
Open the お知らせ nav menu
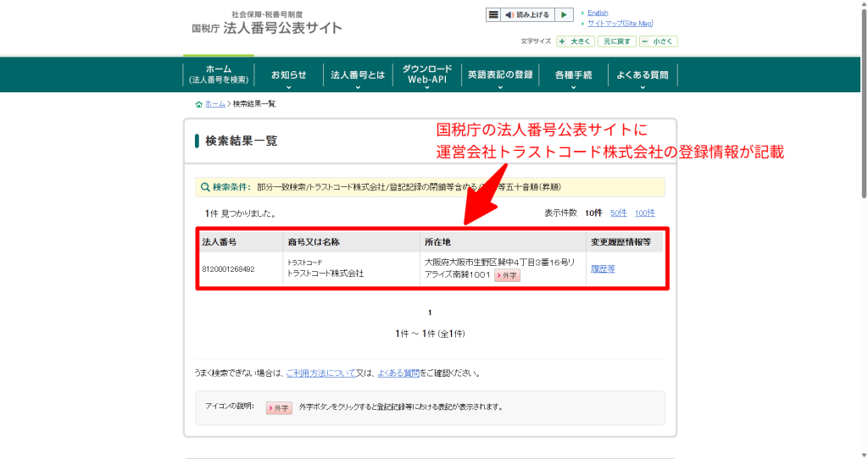tap(288, 75)
